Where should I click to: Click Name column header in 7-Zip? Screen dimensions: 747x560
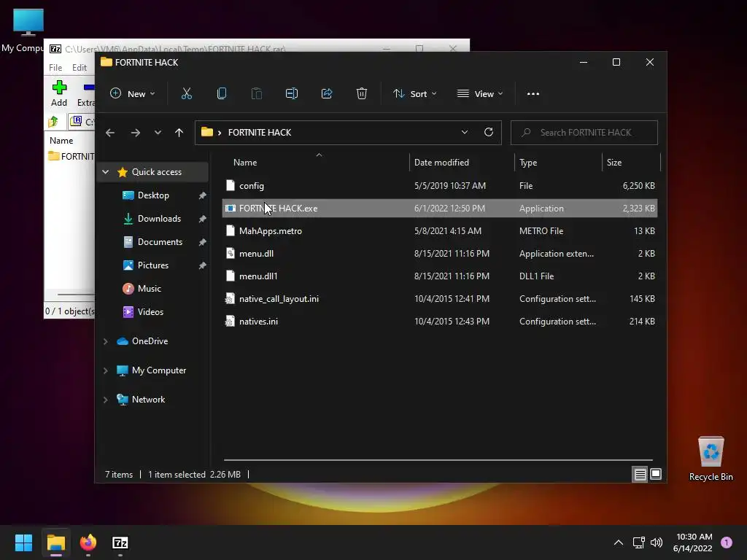point(61,141)
